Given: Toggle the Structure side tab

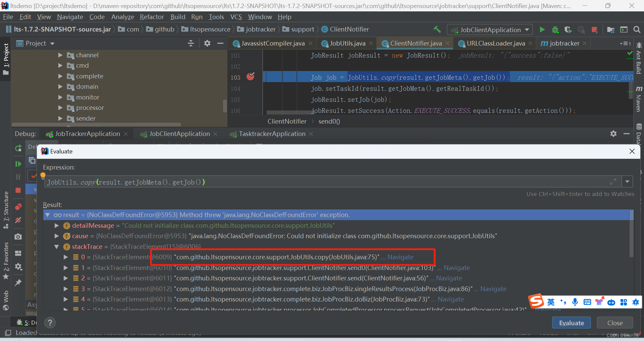Looking at the screenshot, I should pyautogui.click(x=6, y=210).
